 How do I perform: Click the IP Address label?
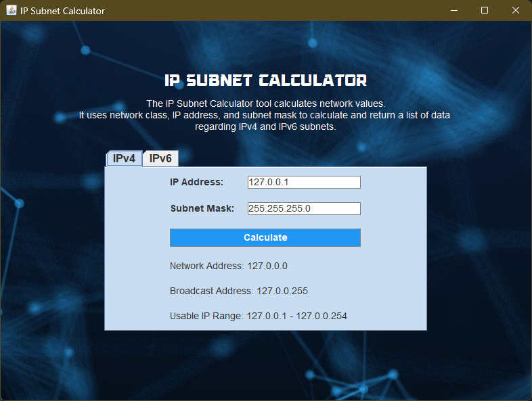197,182
